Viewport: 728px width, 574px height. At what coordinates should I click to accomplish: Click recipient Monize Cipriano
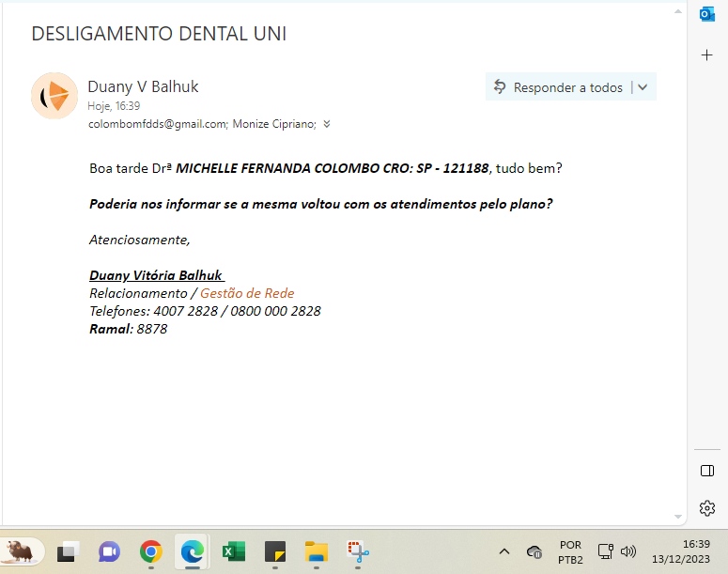tap(274, 124)
